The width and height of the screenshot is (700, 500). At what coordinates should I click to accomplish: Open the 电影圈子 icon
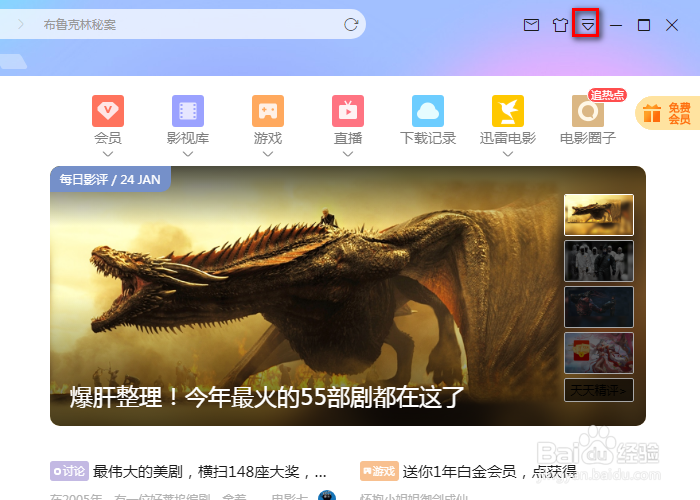588,111
